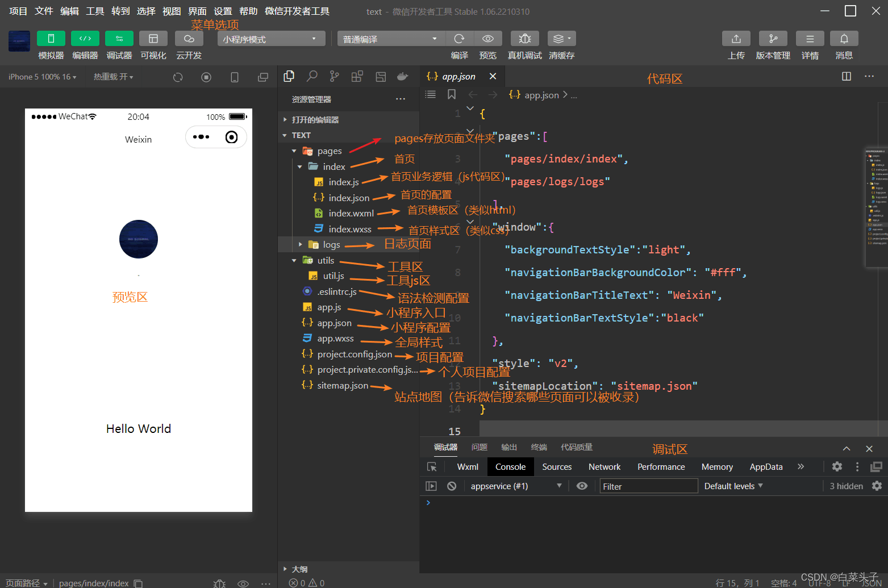The width and height of the screenshot is (888, 588).
Task: Toggle the 调试器 debugger panel button
Action: [119, 39]
